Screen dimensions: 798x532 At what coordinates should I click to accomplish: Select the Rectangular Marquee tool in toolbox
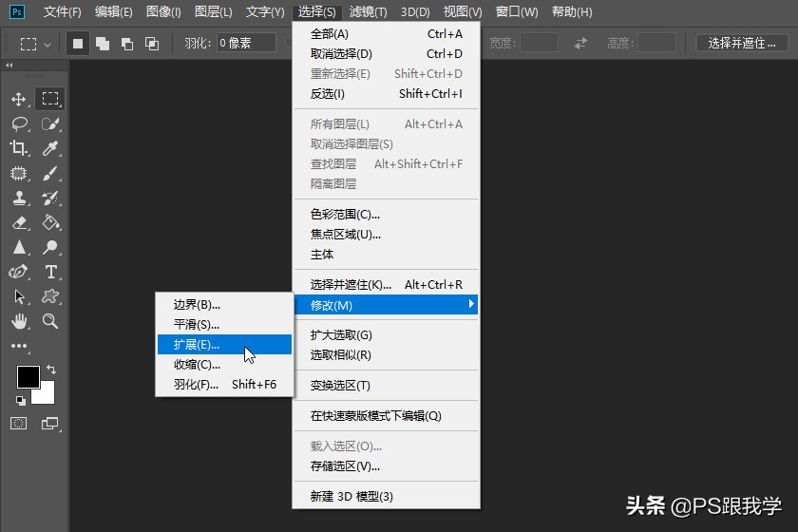(x=49, y=99)
